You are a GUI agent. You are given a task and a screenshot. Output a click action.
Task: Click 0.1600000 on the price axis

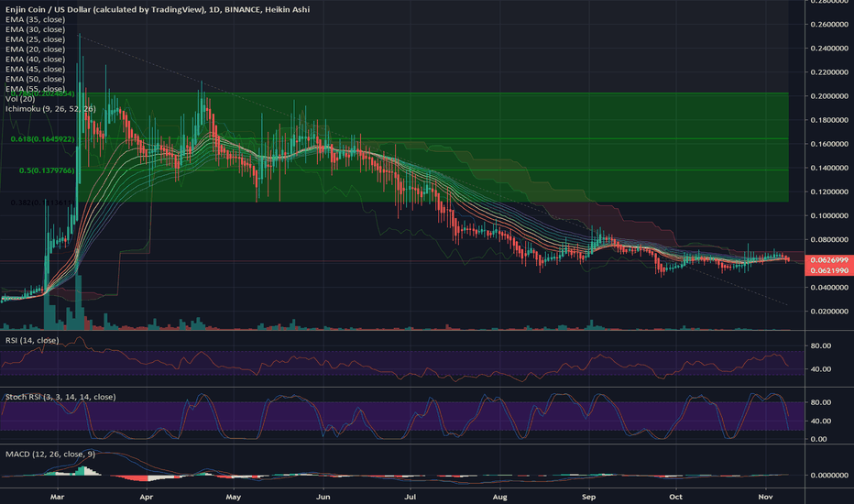(x=829, y=145)
